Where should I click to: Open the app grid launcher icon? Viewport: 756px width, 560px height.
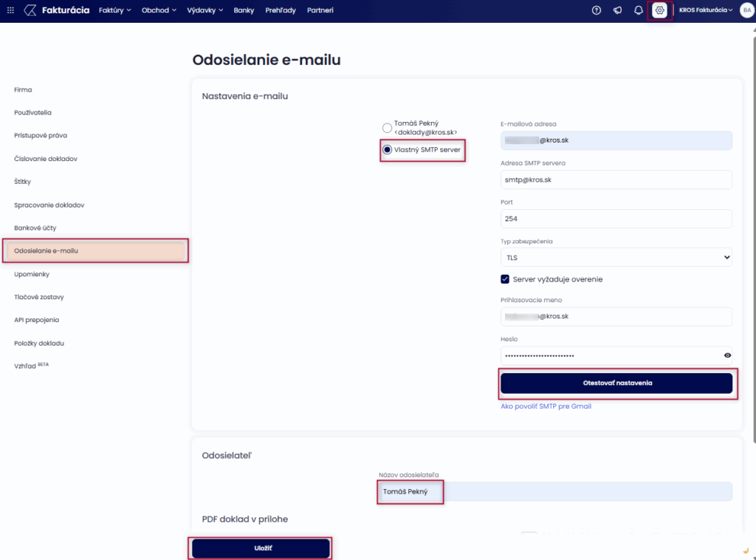[10, 10]
